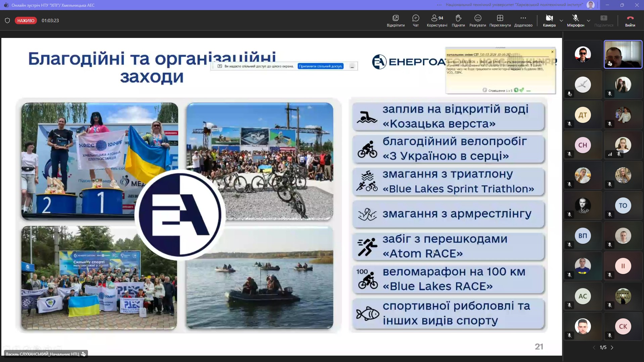The height and width of the screenshot is (362, 644).
Task: Click text спортивної риболовлі та
Action: click(456, 306)
